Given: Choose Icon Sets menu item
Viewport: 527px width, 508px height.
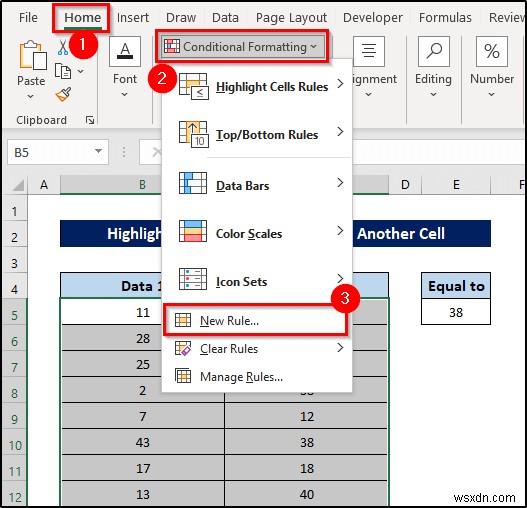Looking at the screenshot, I should pos(257,279).
